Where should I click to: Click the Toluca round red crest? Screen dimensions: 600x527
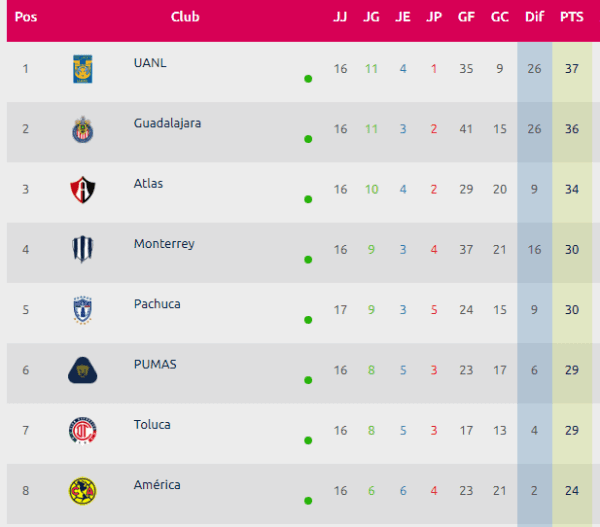click(83, 431)
